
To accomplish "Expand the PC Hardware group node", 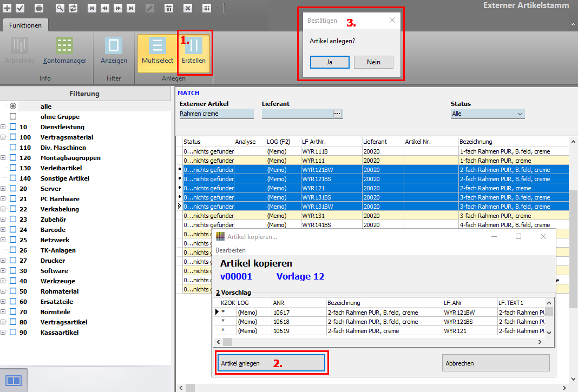I will [3, 199].
